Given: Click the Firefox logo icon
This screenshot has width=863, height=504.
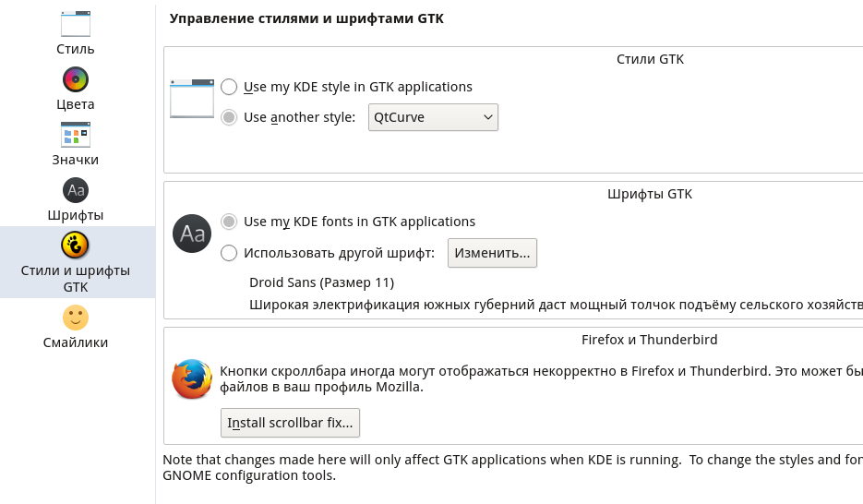Looking at the screenshot, I should click(192, 379).
